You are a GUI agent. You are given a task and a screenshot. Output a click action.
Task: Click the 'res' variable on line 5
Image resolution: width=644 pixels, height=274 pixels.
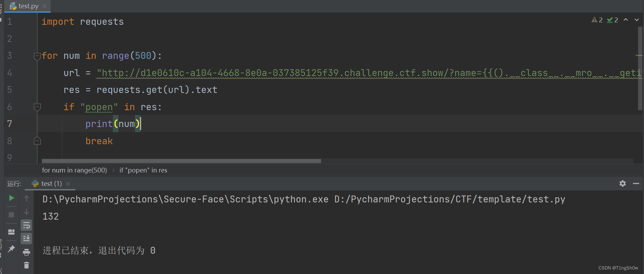[72, 90]
